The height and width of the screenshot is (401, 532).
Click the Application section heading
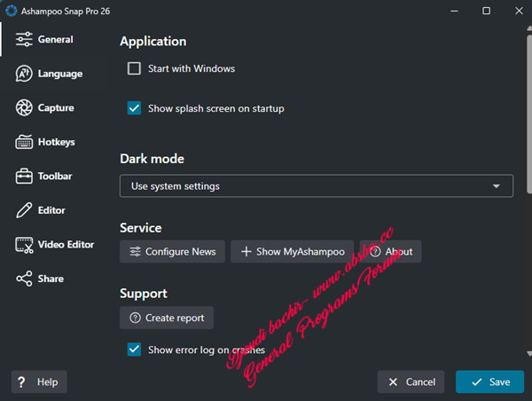(153, 42)
